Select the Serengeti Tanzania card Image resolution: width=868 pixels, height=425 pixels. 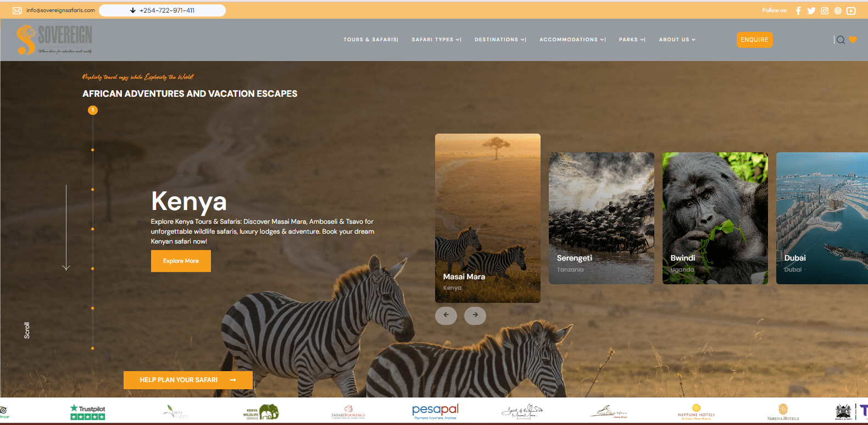pos(602,218)
